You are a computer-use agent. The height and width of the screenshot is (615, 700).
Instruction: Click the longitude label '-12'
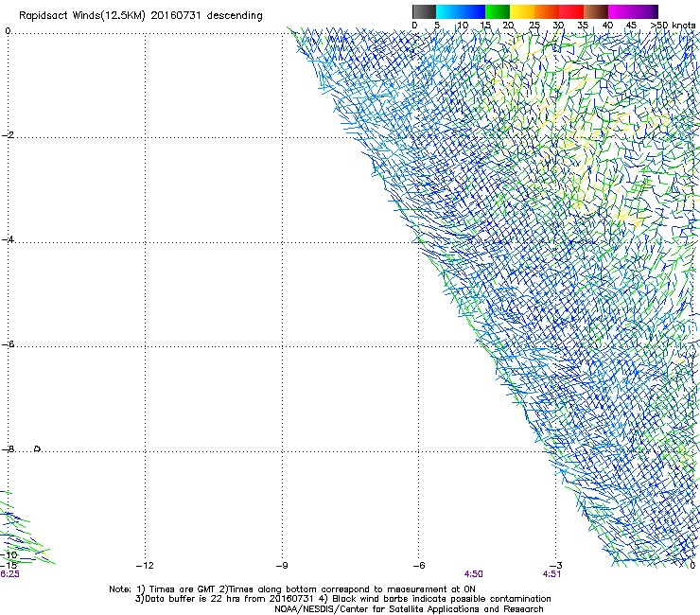point(145,566)
